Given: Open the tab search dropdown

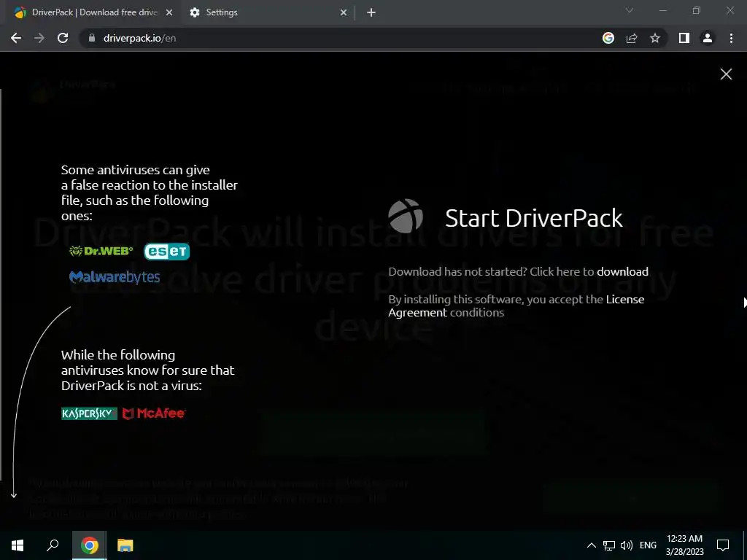Looking at the screenshot, I should 630,10.
